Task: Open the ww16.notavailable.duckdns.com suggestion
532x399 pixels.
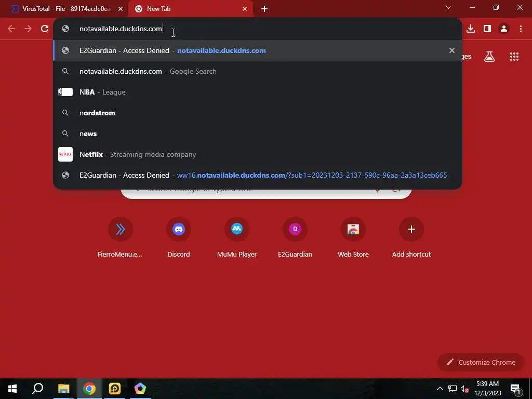Action: coord(258,175)
